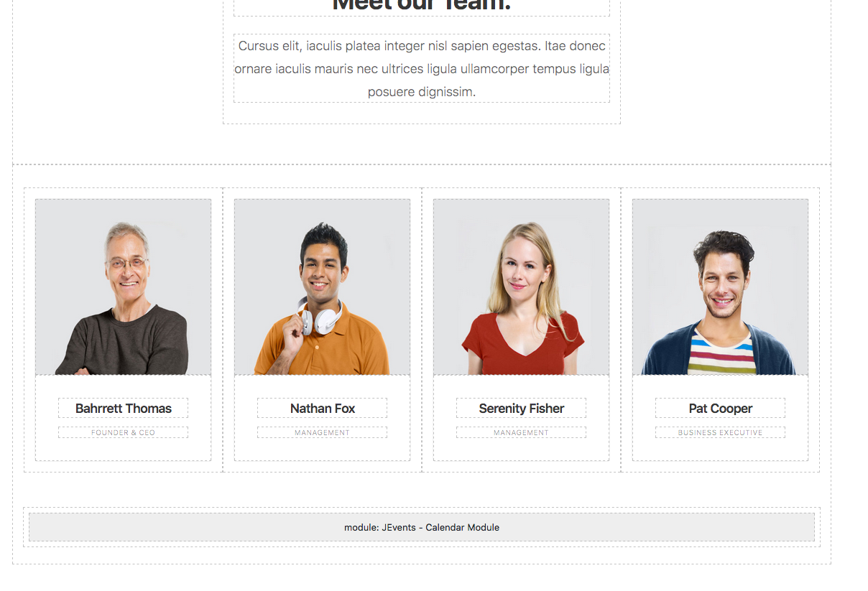Click Serenity Fisher portrait photo
Screen dimensions: 868x591
521,287
